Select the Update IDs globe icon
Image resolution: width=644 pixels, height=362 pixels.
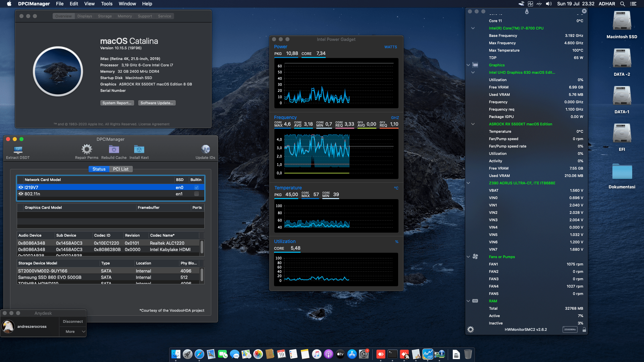click(x=205, y=149)
